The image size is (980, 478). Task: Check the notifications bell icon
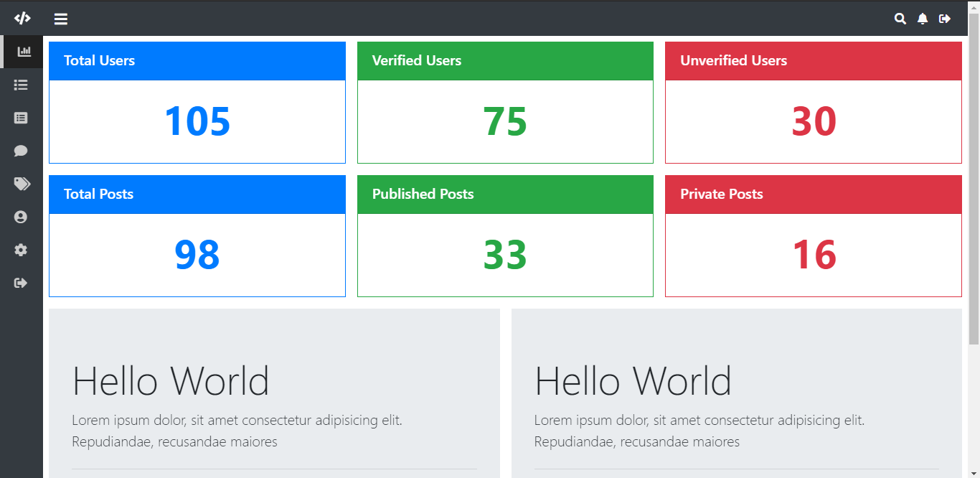click(x=922, y=19)
